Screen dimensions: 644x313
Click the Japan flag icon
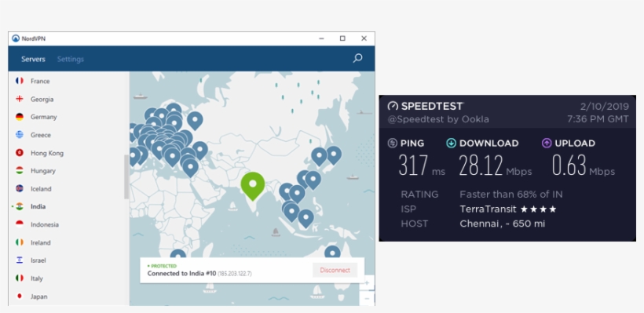point(20,297)
